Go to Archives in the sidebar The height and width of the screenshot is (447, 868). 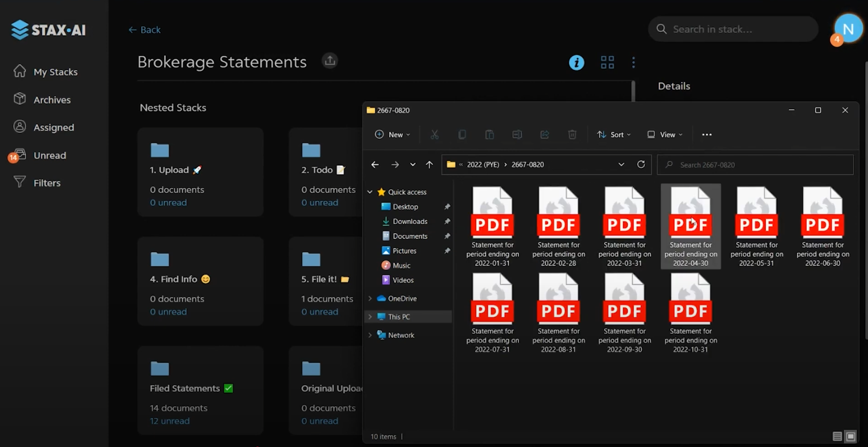pyautogui.click(x=52, y=100)
